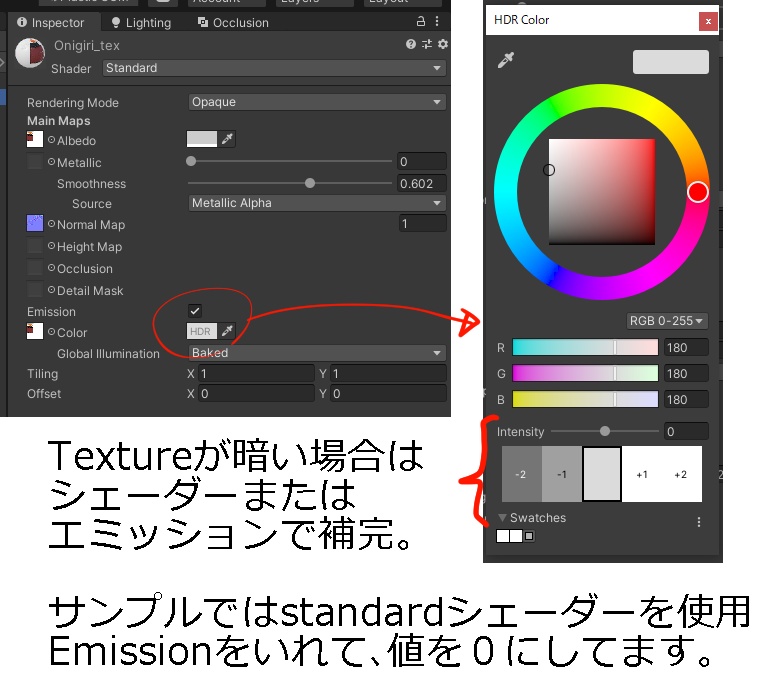Open the material help question mark icon
The image size is (784, 697).
click(x=411, y=44)
